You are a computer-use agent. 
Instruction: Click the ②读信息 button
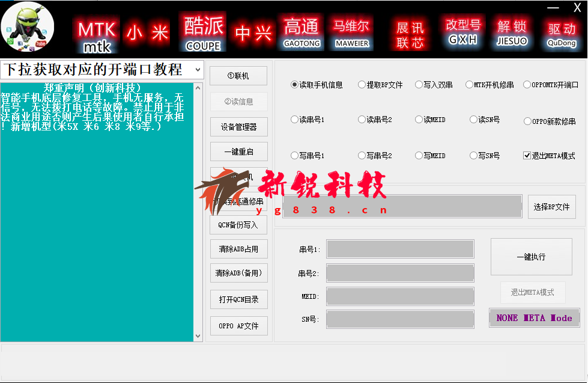coord(238,102)
